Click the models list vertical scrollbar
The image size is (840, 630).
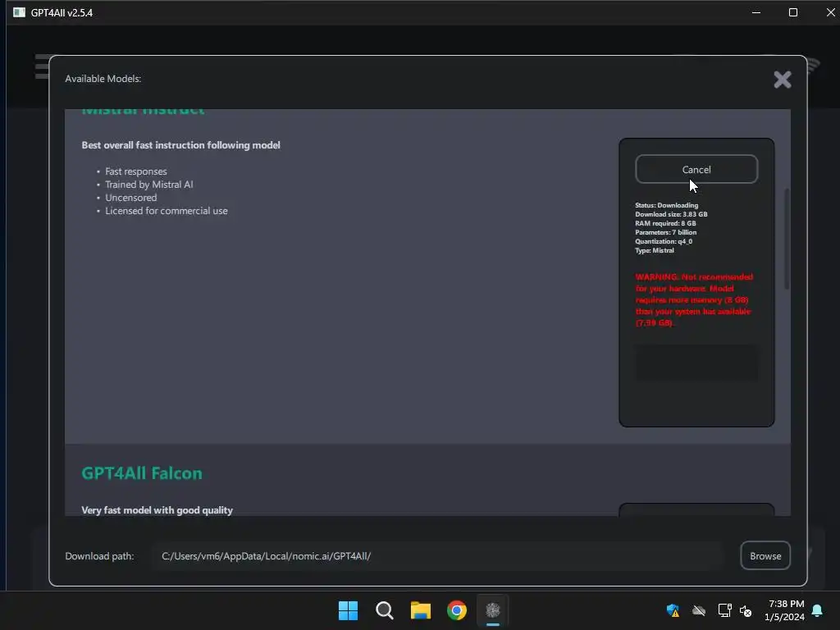[787, 239]
